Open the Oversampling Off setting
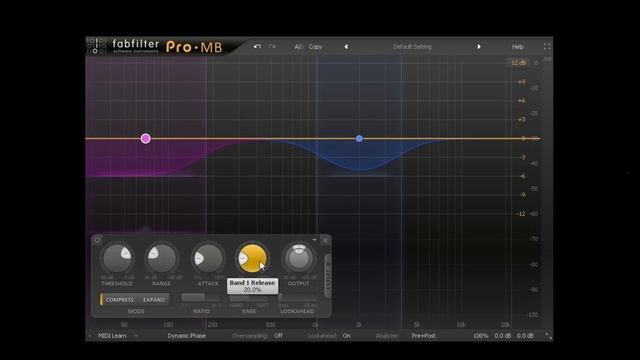This screenshot has height=360, width=640. pos(278,336)
